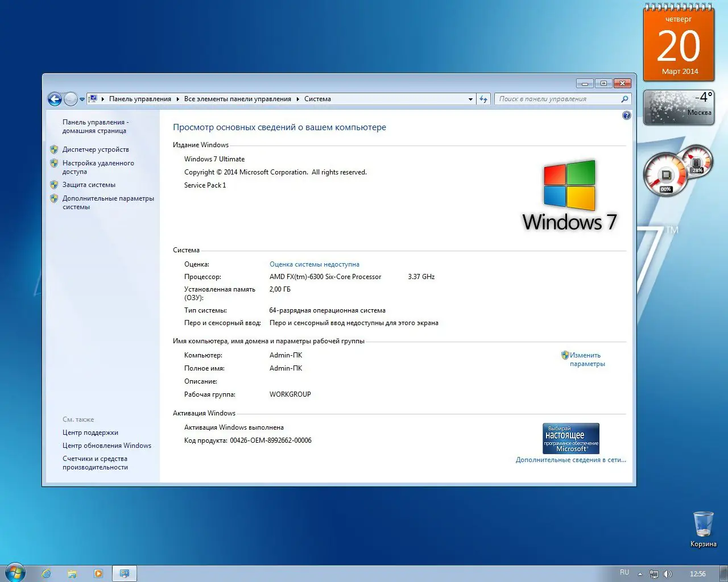Close the System window
The height and width of the screenshot is (582, 728).
(622, 84)
